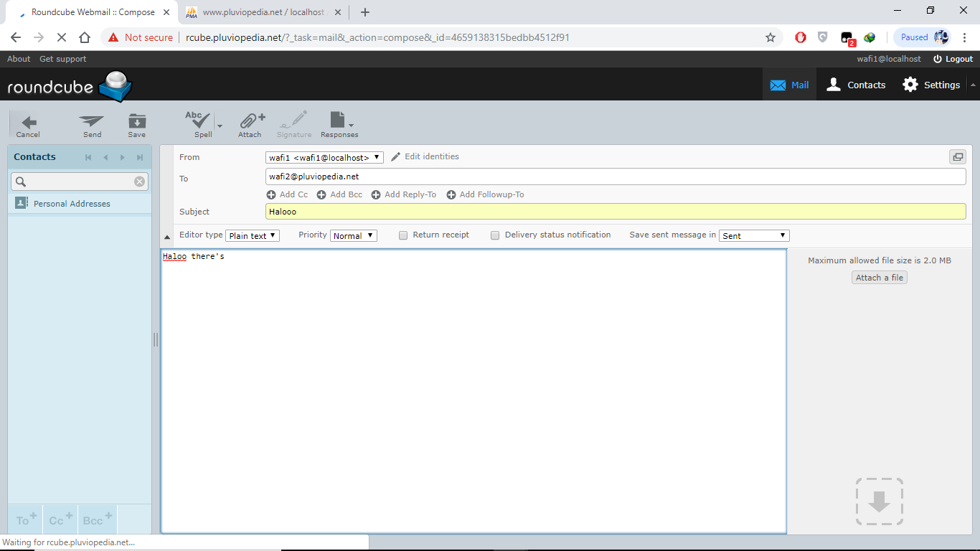Viewport: 980px width, 551px height.
Task: Run the Spell check tool
Action: click(199, 124)
